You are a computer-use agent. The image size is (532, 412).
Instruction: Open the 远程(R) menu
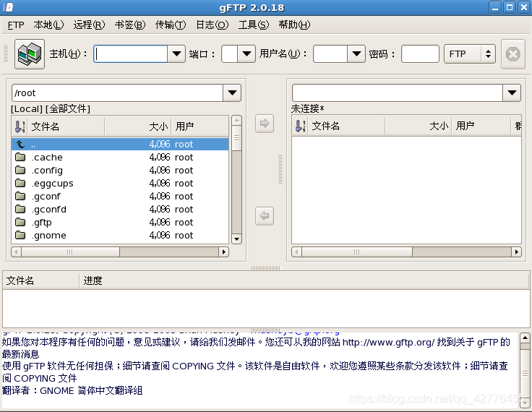[x=89, y=25]
